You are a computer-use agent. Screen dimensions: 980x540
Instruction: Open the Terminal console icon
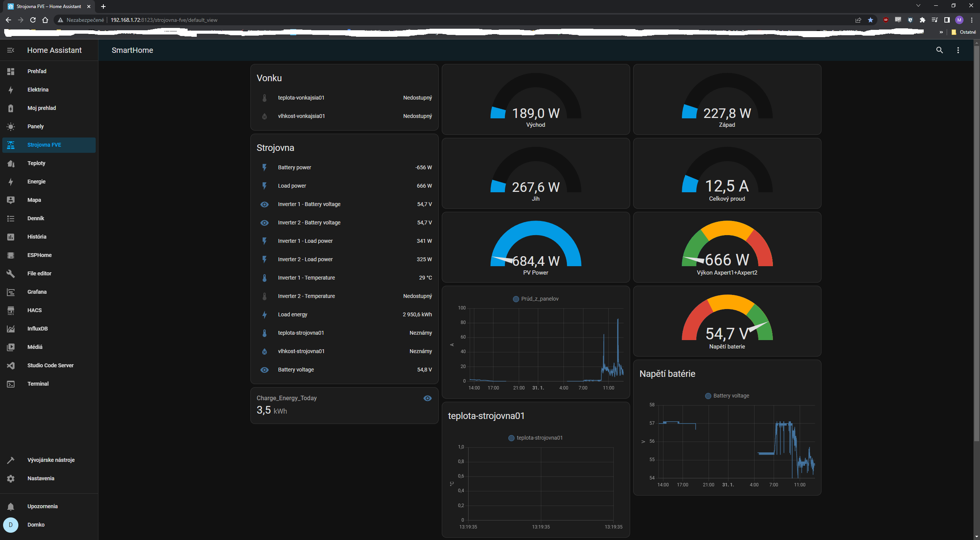(x=11, y=384)
